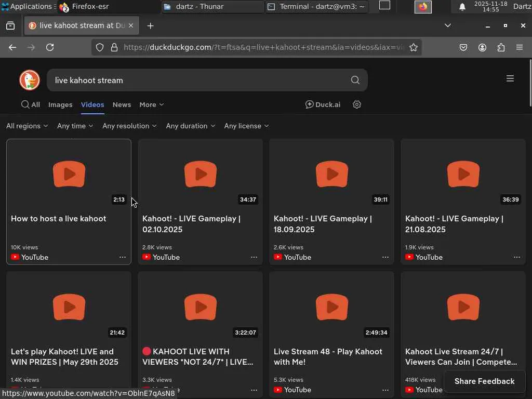Image resolution: width=532 pixels, height=399 pixels.
Task: Expand the All regions filter
Action: tap(27, 126)
